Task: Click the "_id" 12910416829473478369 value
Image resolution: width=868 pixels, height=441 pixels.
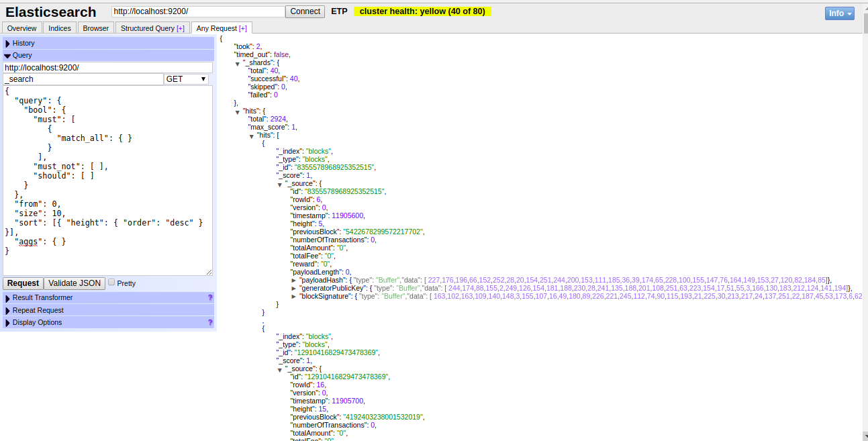Action: (x=335, y=352)
